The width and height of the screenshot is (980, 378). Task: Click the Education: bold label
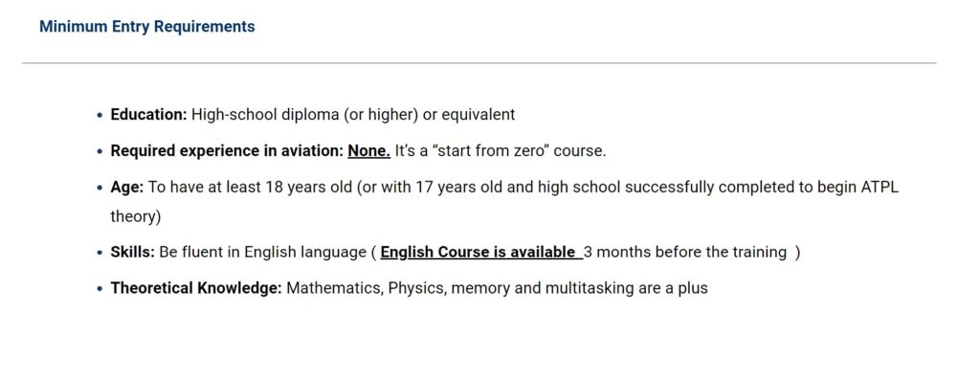coord(148,115)
